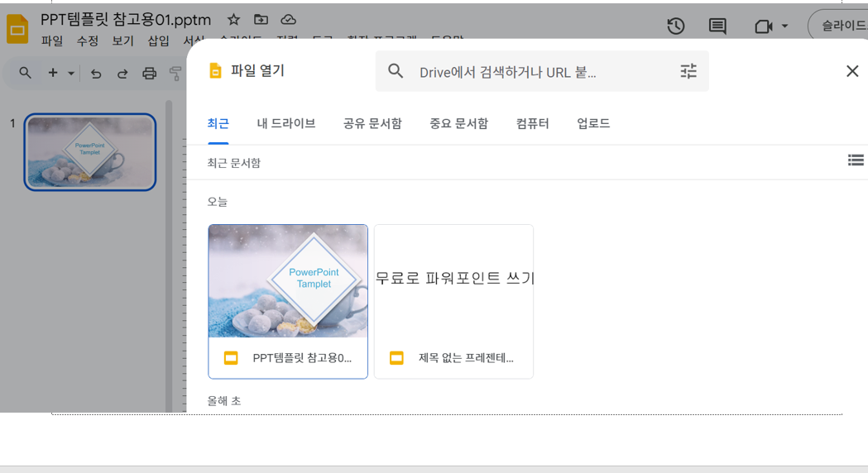Switch to the 공유 문서함 tab
868x473 pixels.
pos(372,123)
